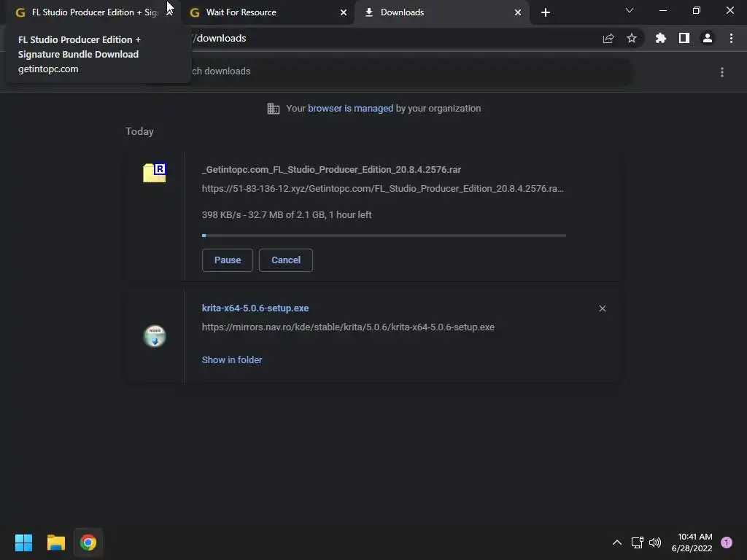Viewport: 747px width, 560px height.
Task: Open the clock and date panel
Action: pos(692,542)
